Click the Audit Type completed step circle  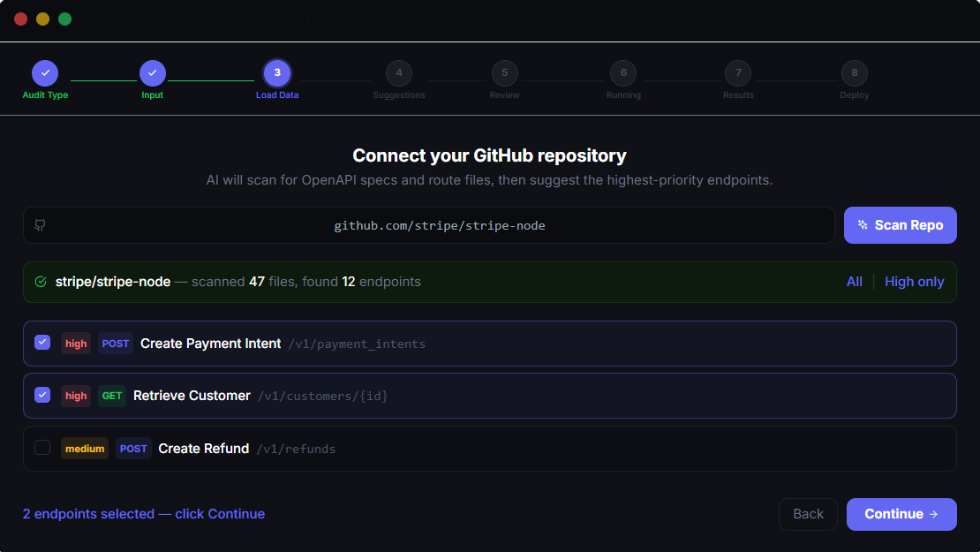coord(45,73)
